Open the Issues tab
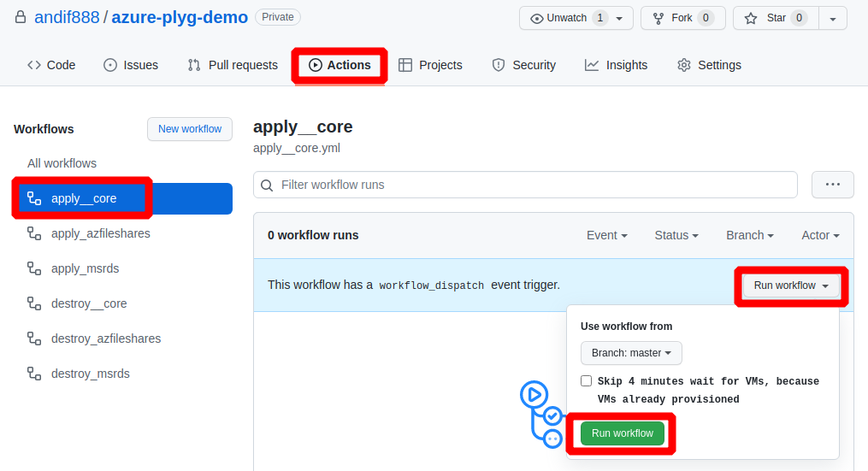 click(x=131, y=65)
